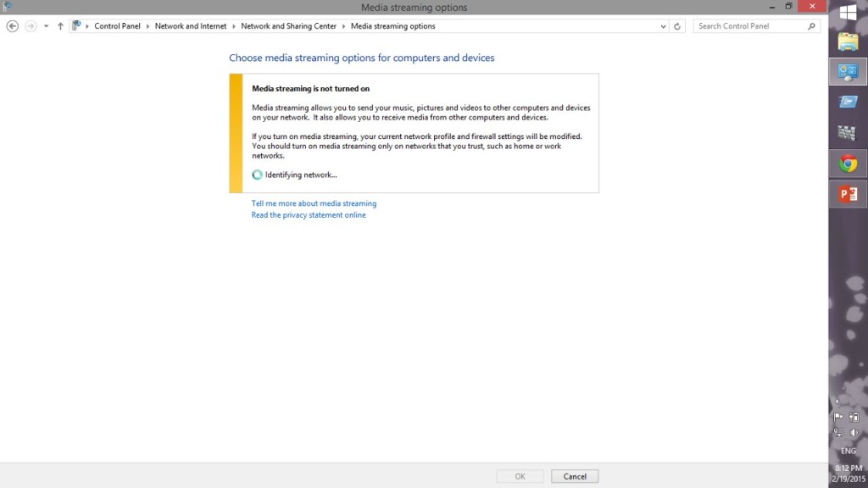
Task: Show hidden system tray icons
Action: (837, 402)
